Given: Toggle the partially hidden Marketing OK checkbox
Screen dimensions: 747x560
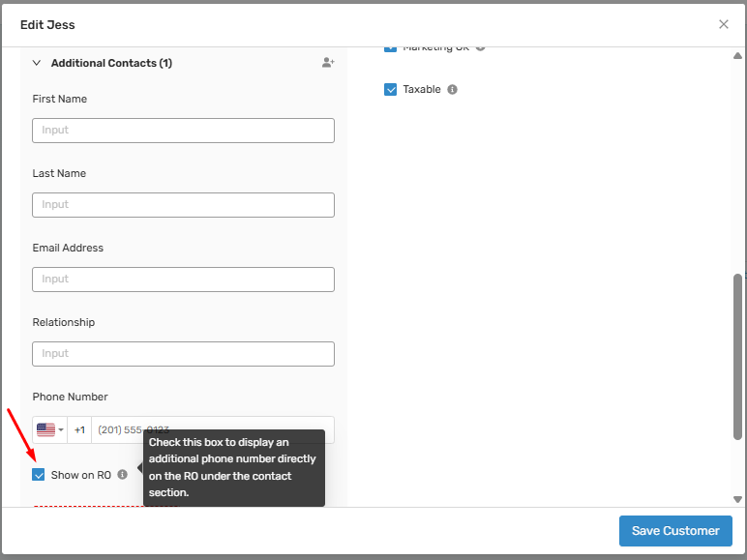Looking at the screenshot, I should coord(390,49).
